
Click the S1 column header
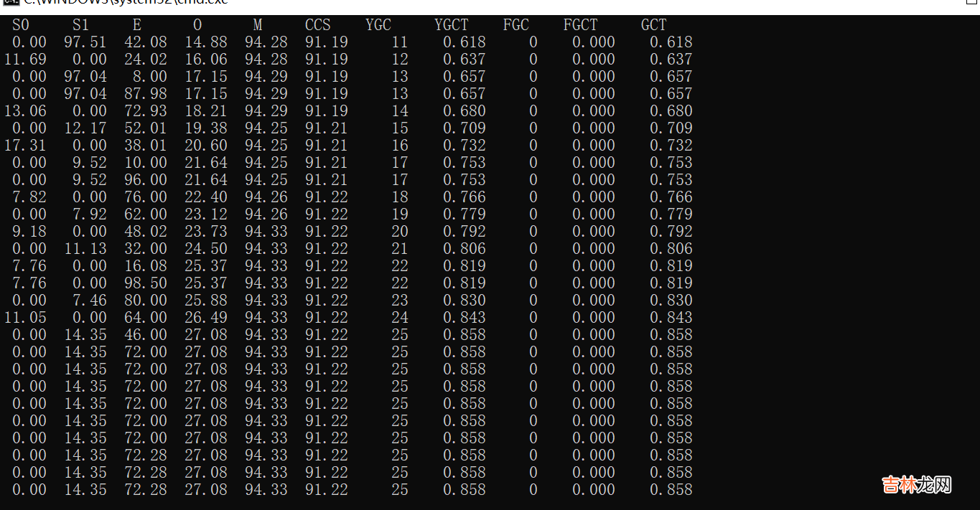[x=80, y=25]
